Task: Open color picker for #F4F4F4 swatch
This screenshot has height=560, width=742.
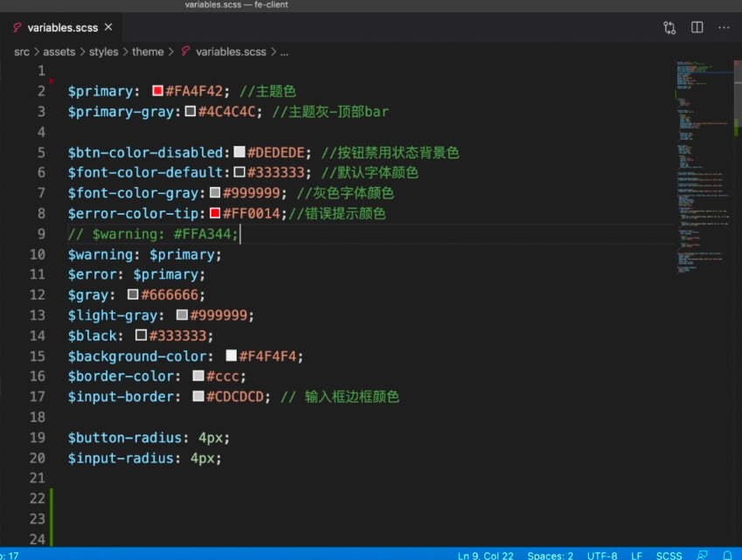Action: point(231,356)
